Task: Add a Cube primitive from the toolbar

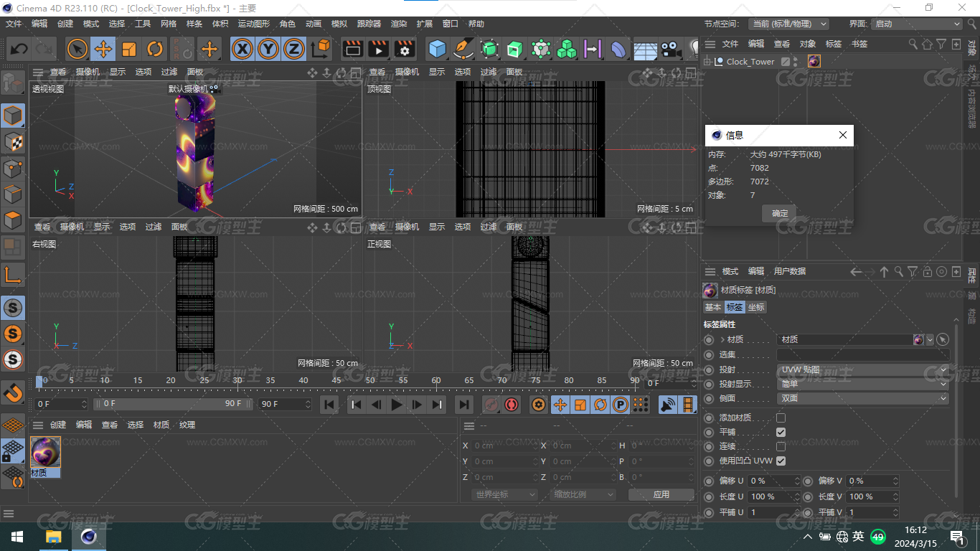Action: [438, 50]
